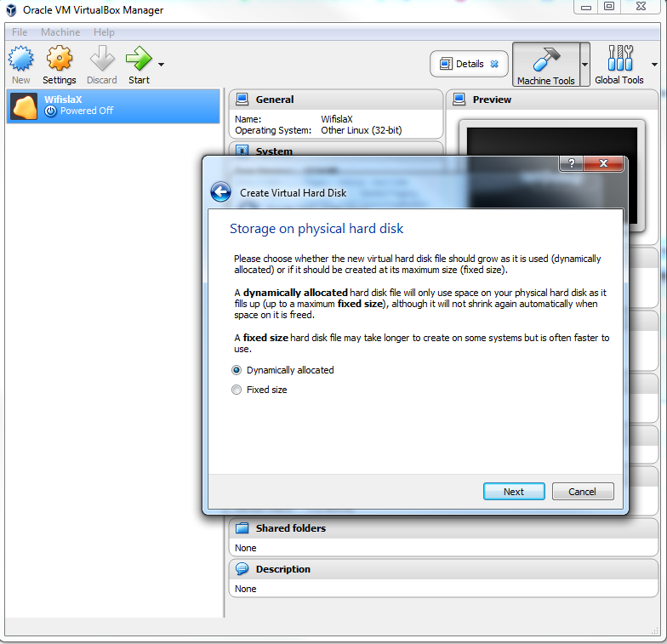Click the WifislaX OS icon in list
The image size is (667, 644).
pyautogui.click(x=24, y=106)
